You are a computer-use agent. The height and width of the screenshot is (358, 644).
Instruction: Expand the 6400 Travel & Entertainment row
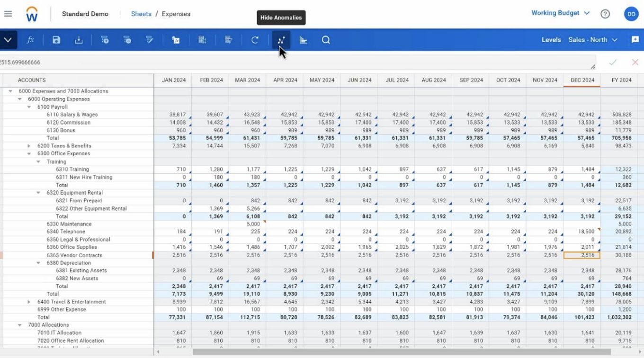29,302
